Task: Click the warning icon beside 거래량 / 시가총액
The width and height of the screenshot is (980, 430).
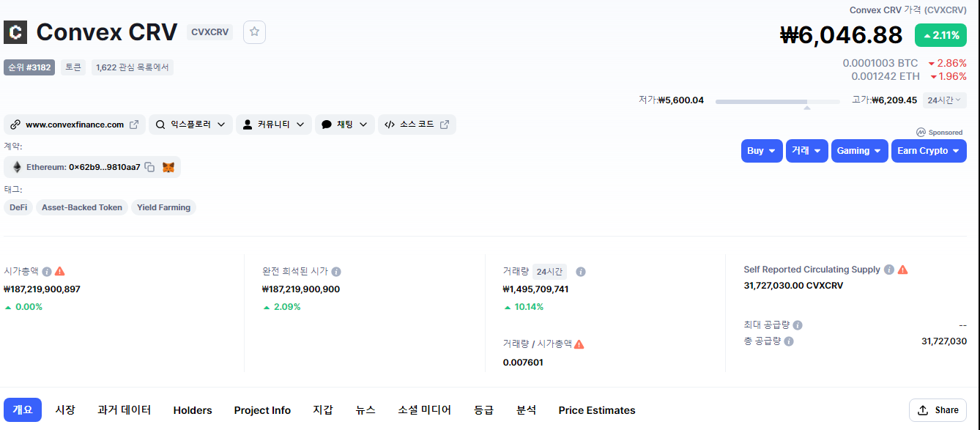Action: coord(579,344)
